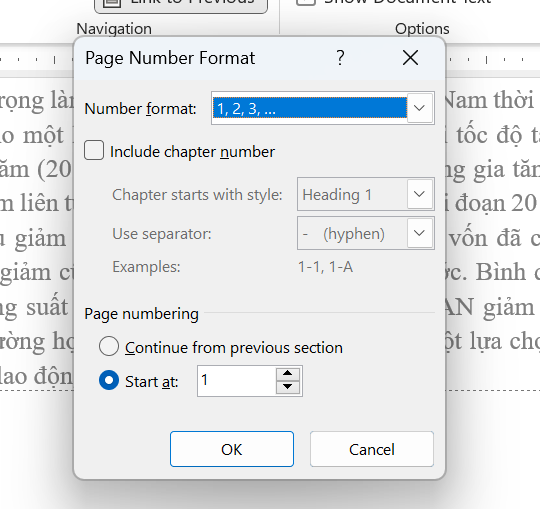Click the hyphen separator combo box
The image size is (540, 509).
[x=365, y=233]
